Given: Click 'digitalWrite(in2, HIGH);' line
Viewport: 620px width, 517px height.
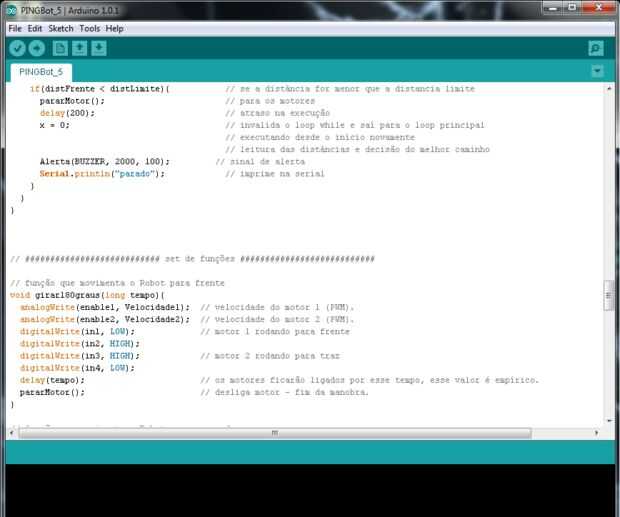Looking at the screenshot, I should 79,344.
